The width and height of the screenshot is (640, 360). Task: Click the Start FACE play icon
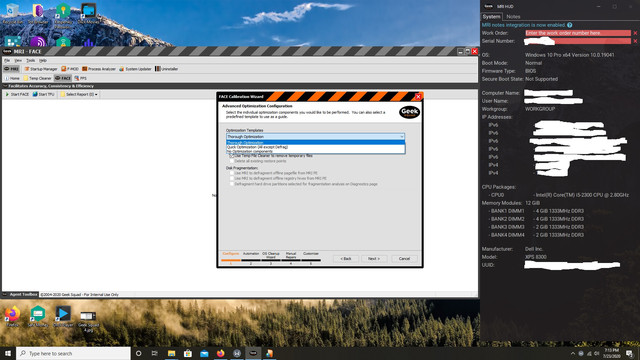7,94
